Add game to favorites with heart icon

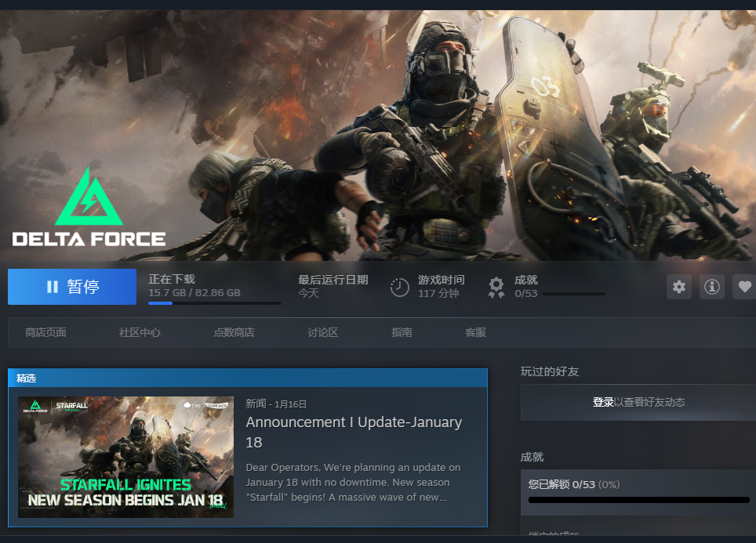point(744,287)
